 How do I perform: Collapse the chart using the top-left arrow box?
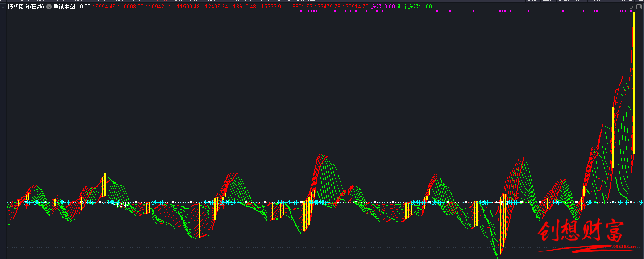3,7
